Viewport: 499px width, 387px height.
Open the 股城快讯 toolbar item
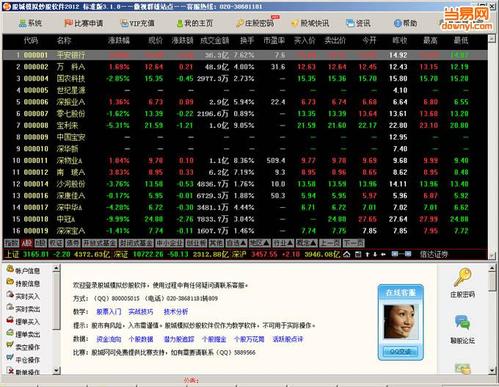point(310,23)
